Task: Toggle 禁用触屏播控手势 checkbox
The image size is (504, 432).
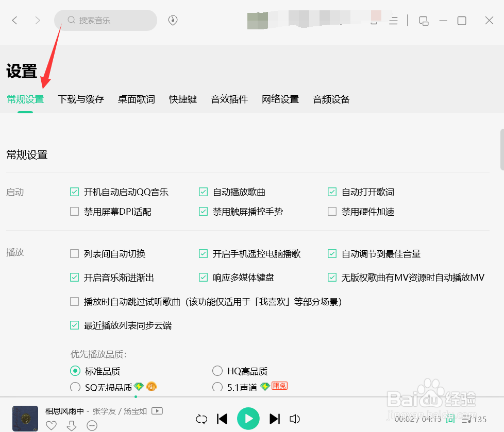Action: pos(203,211)
